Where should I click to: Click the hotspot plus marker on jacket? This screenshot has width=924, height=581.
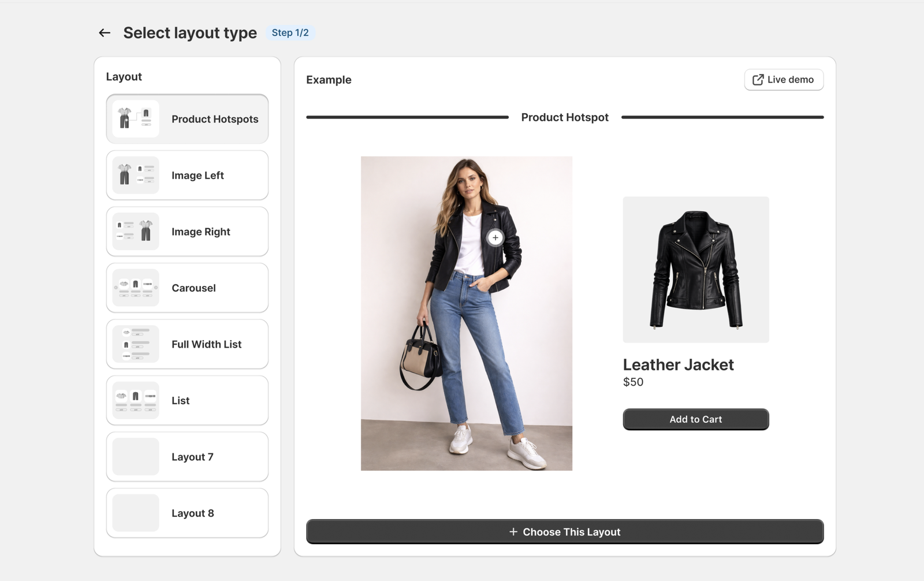495,237
